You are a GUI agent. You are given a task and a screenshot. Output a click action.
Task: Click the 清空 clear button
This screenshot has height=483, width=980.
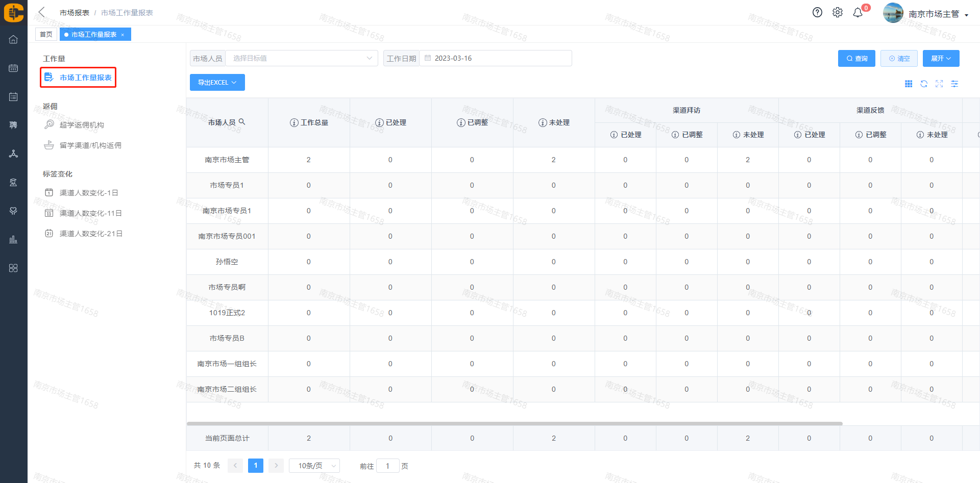click(899, 59)
